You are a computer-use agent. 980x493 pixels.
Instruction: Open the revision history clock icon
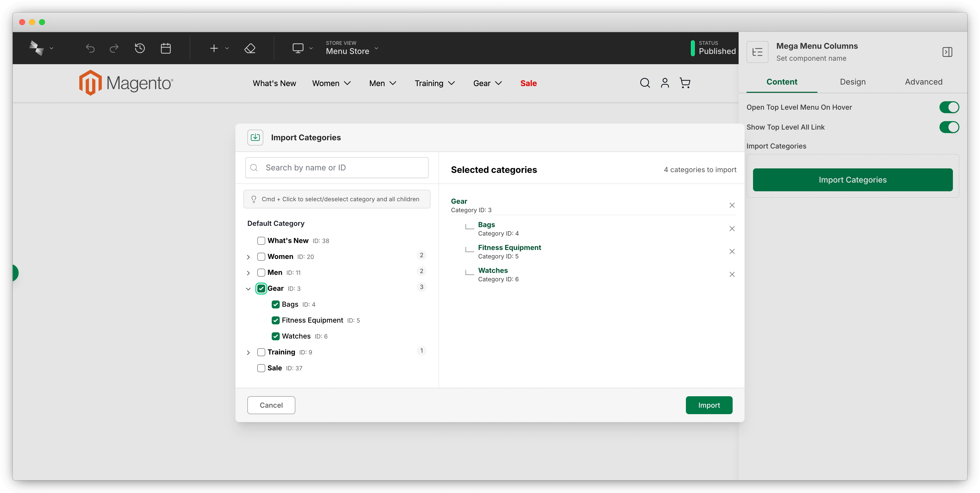click(x=140, y=48)
